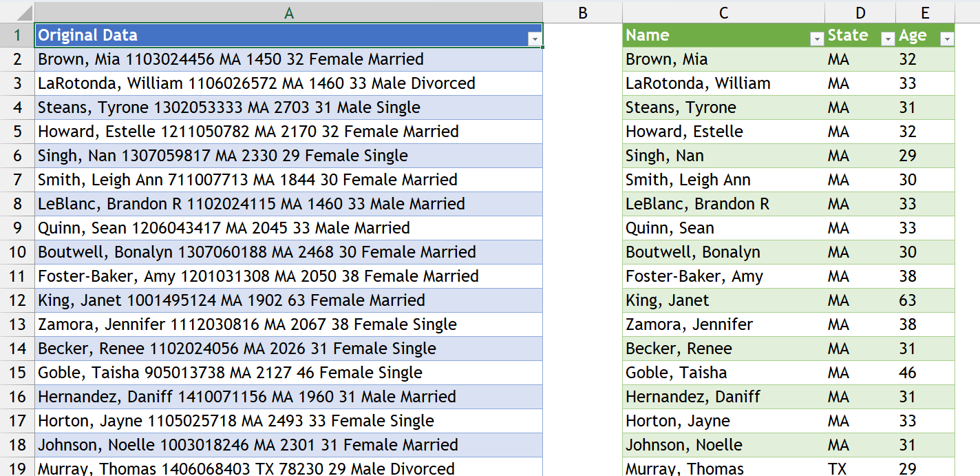Select column C header
The width and height of the screenshot is (980, 476).
tap(723, 12)
